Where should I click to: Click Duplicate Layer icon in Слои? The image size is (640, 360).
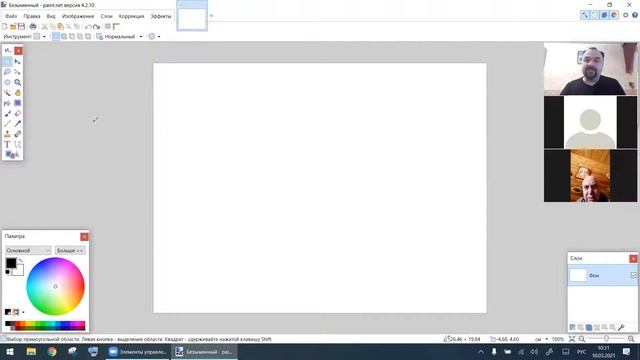pos(589,327)
